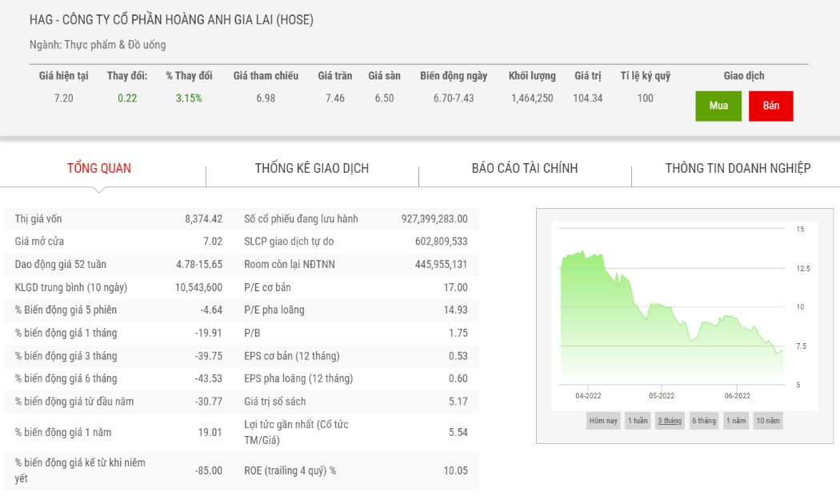Click the P/B value 1.75

coord(458,333)
